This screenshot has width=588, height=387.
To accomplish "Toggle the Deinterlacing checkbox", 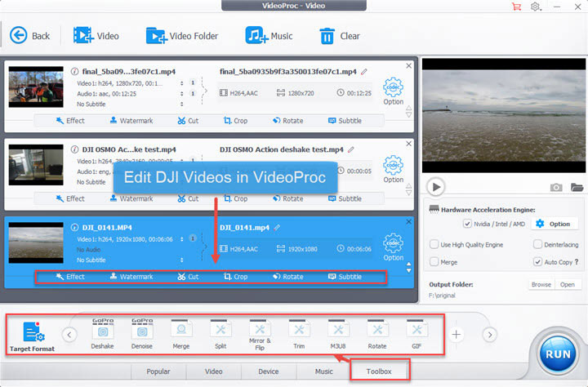I will click(x=538, y=244).
